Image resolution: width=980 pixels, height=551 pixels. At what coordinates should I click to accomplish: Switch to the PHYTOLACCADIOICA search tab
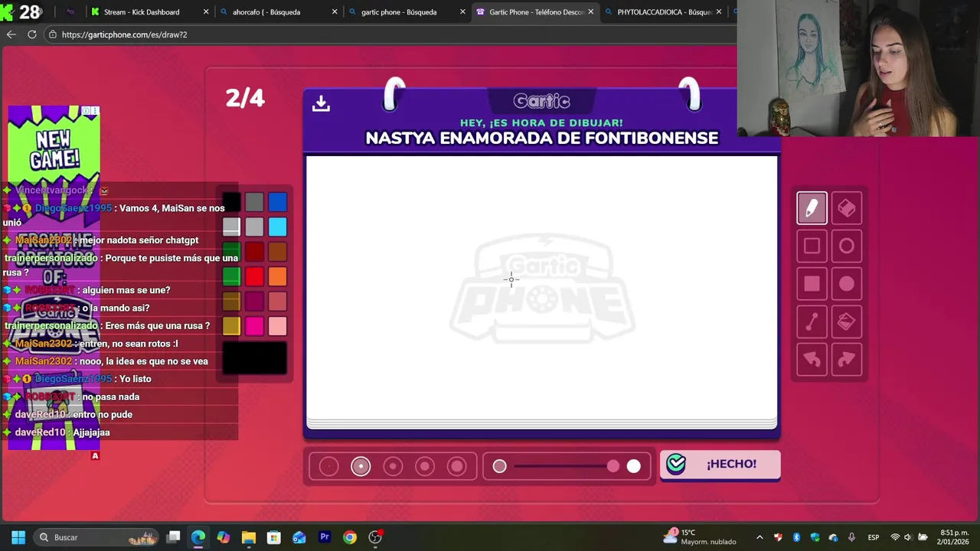pos(664,12)
